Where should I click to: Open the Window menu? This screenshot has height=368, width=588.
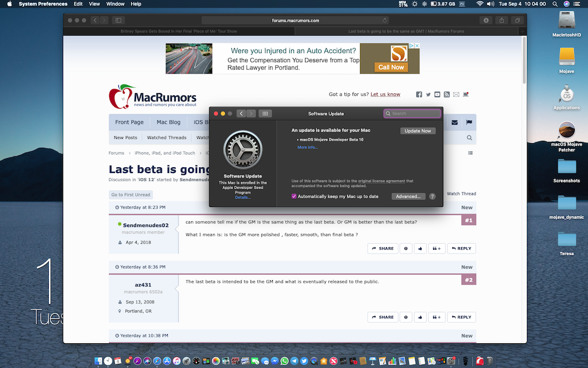tap(115, 4)
